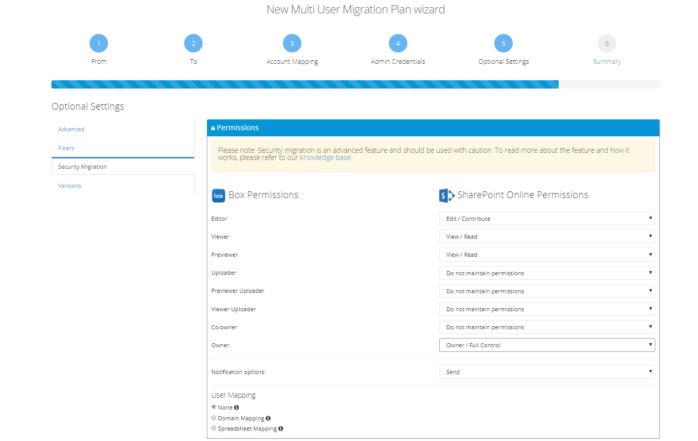Open Notification options dropdown

point(547,372)
